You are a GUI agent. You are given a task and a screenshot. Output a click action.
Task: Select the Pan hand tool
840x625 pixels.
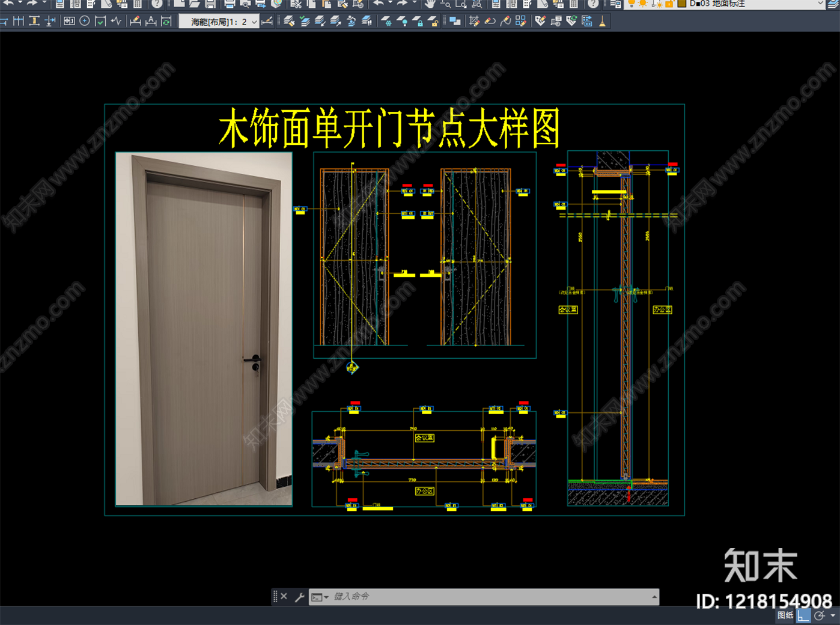click(x=430, y=4)
